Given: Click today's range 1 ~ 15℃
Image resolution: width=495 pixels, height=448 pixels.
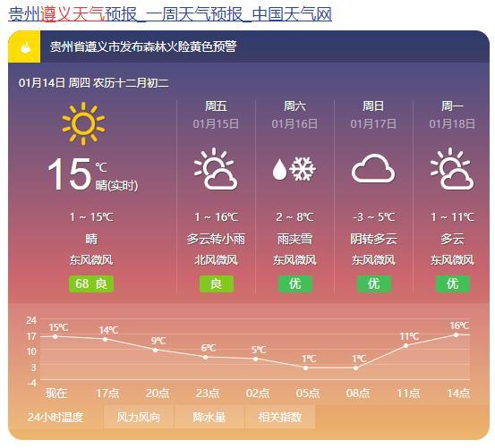Looking at the screenshot, I should 91,217.
